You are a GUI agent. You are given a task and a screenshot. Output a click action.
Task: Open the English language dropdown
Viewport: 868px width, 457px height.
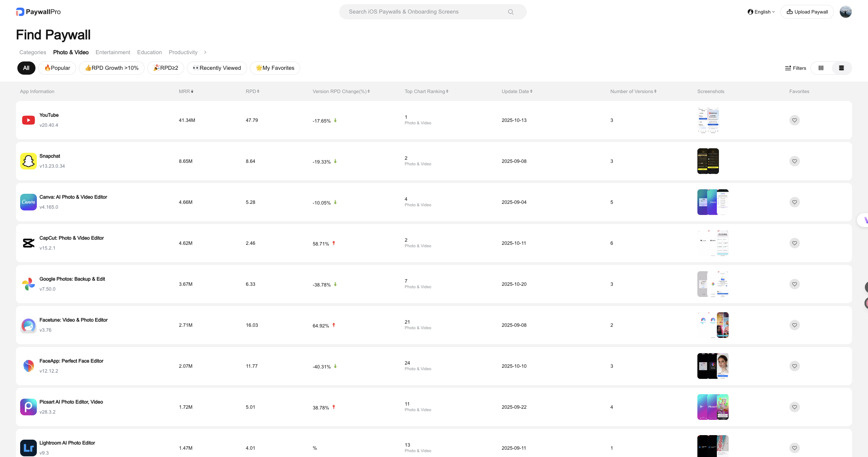click(x=761, y=12)
